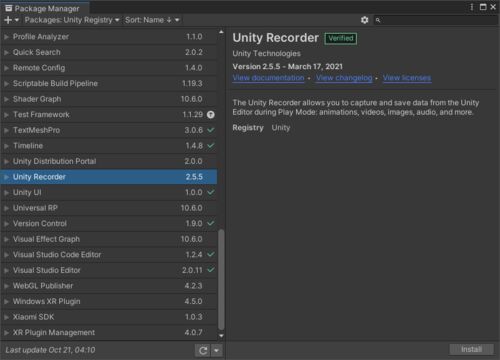Open the gear settings icon

click(x=364, y=20)
